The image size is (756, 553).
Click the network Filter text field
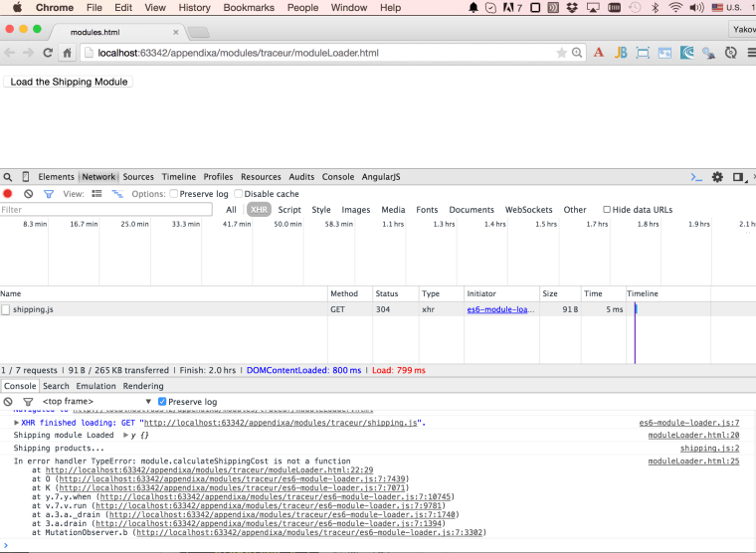[x=105, y=210]
